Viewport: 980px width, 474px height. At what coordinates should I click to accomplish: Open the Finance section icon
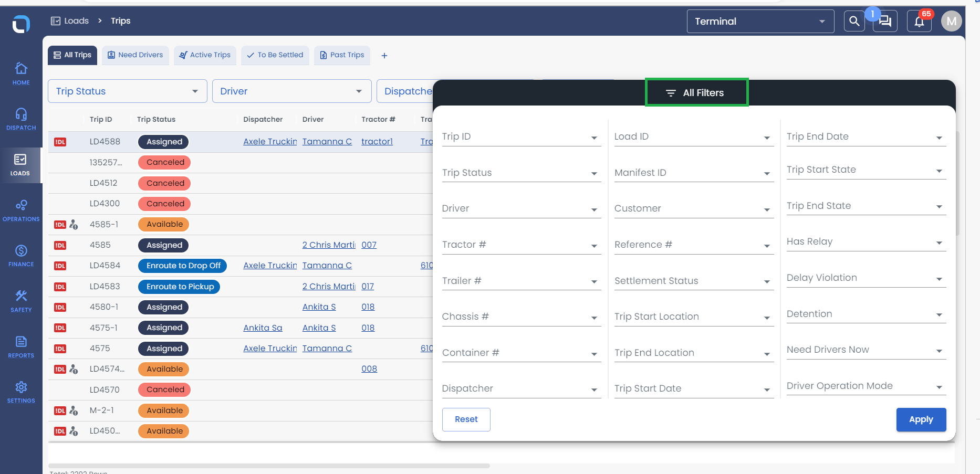[21, 256]
